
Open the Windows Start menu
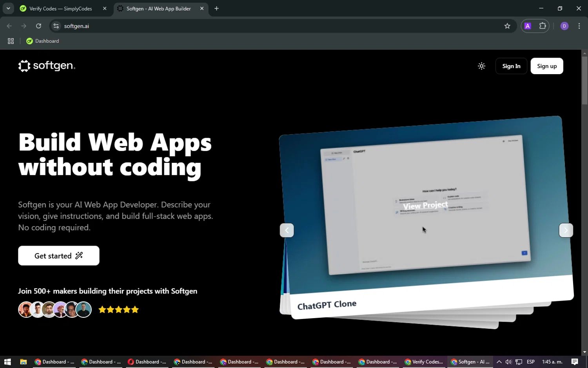(7, 362)
